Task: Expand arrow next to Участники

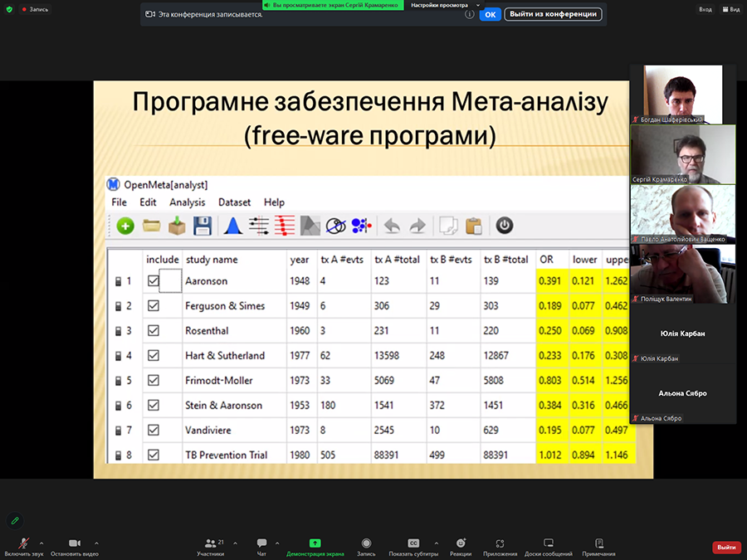Action: [235, 543]
